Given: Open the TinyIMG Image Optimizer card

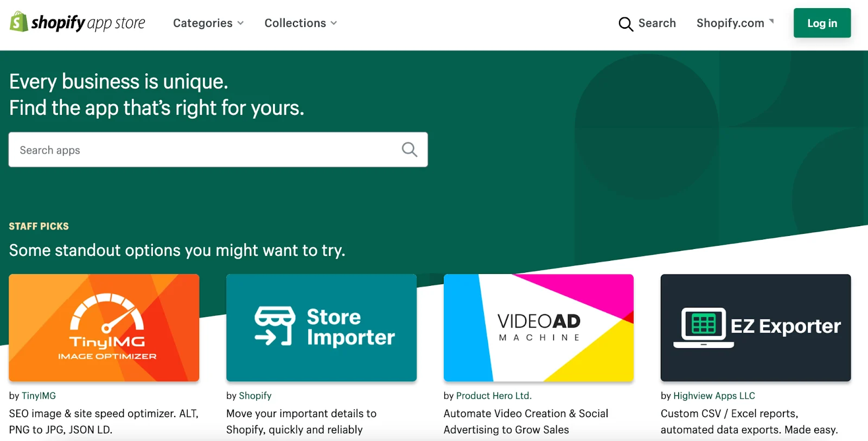Looking at the screenshot, I should click(x=104, y=328).
